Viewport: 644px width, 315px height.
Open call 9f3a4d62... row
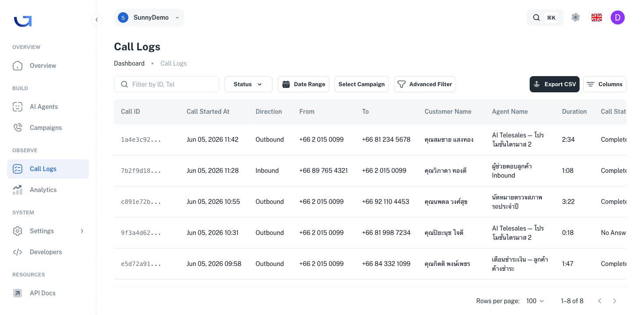point(370,233)
